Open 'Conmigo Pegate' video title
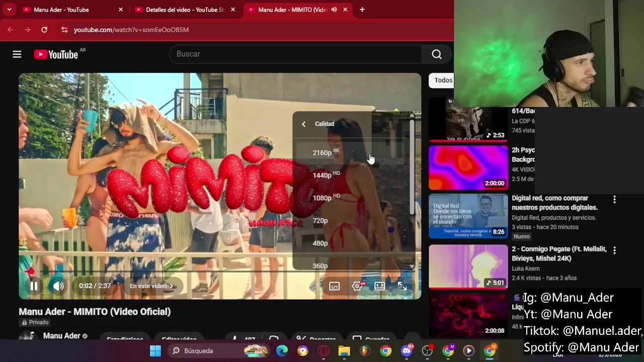 click(x=559, y=254)
